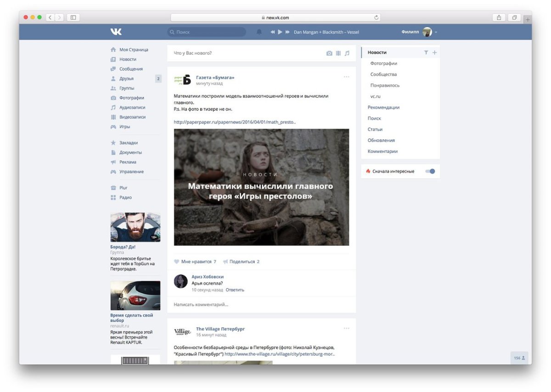Viewport: 551px width, 392px height.
Task: Play the current track in header
Action: click(x=280, y=32)
